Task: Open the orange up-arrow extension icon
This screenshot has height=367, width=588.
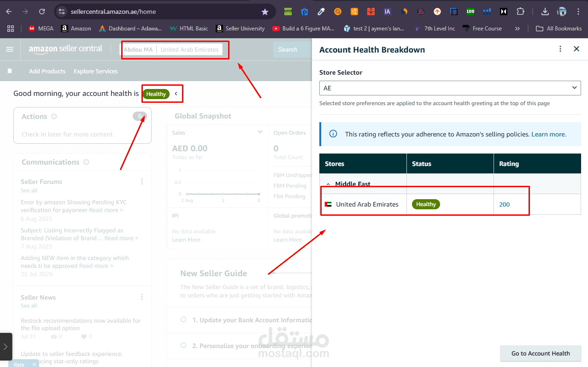Action: click(x=437, y=12)
